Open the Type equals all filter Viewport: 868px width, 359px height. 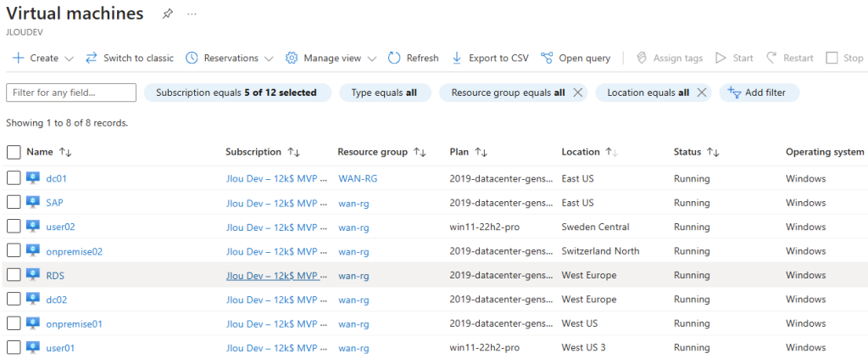click(385, 93)
